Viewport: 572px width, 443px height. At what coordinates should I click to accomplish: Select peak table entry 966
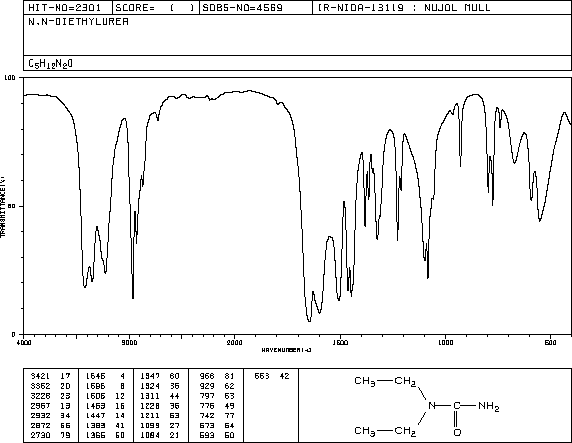click(207, 376)
